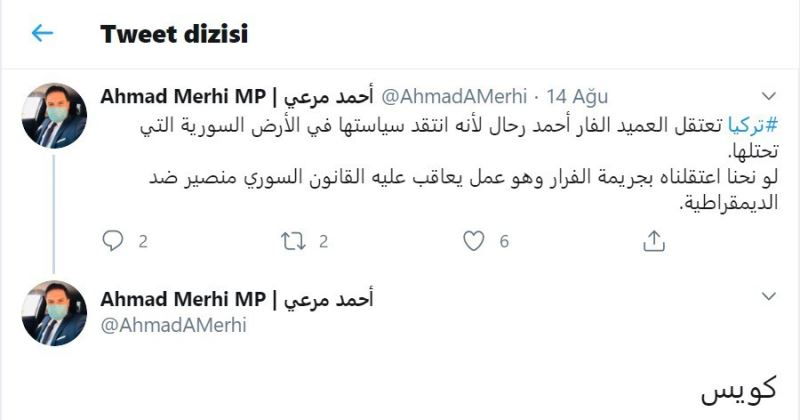The width and height of the screenshot is (800, 420).
Task: Like the first tweet with heart icon
Action: (x=475, y=240)
